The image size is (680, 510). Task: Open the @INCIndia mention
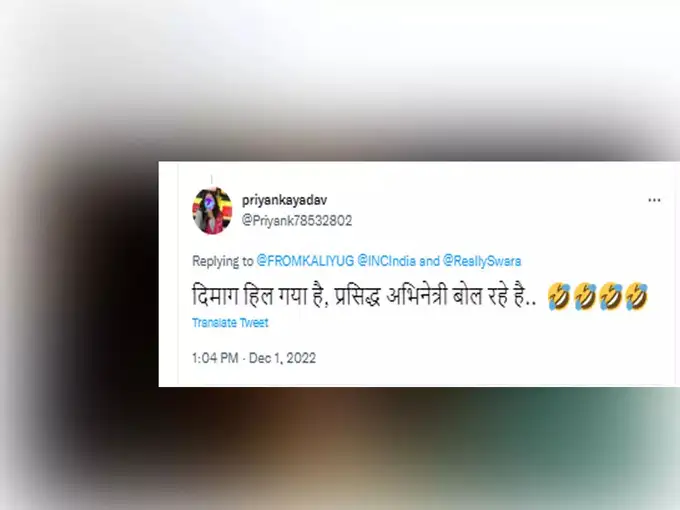386,261
